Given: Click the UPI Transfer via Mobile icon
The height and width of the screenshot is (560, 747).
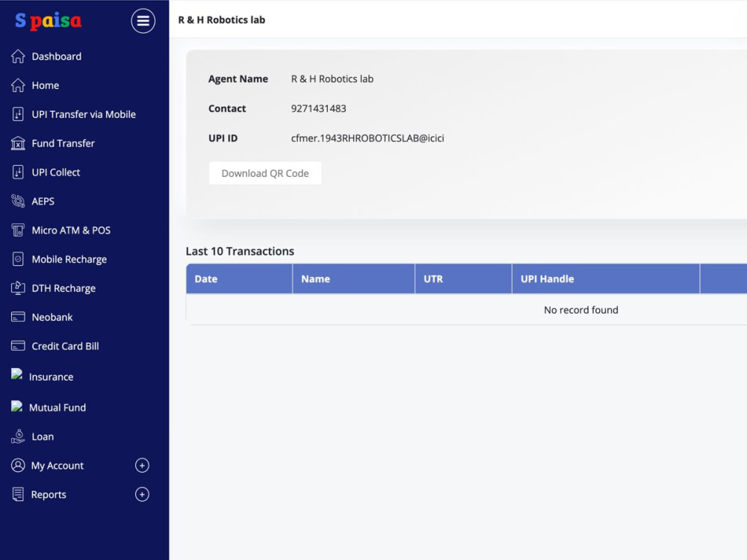Looking at the screenshot, I should click(x=18, y=114).
